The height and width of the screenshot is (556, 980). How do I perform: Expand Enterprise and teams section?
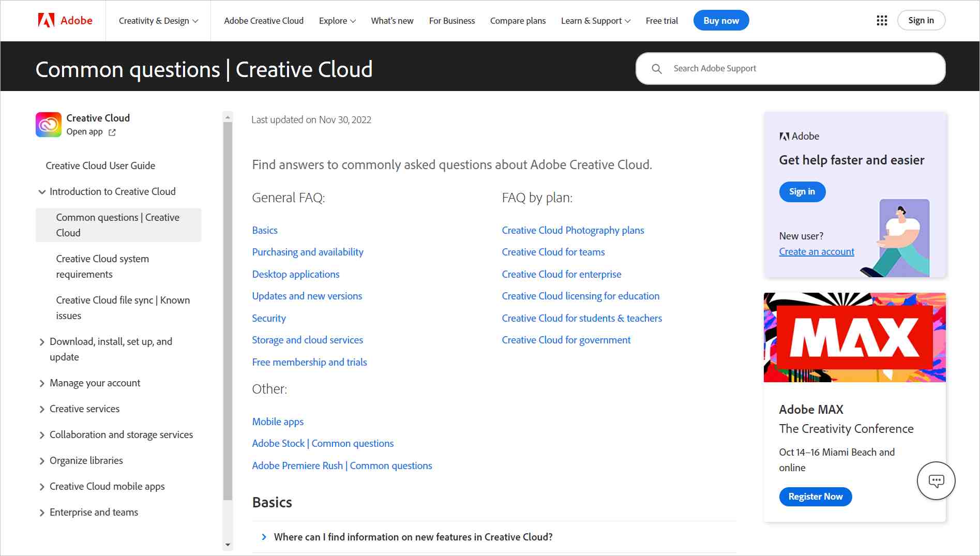tap(42, 513)
